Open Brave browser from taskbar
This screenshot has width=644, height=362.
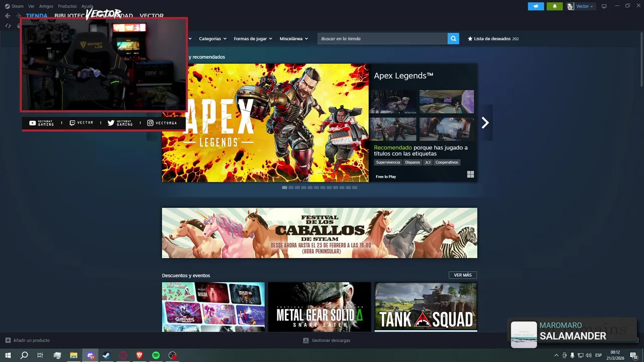(139, 355)
